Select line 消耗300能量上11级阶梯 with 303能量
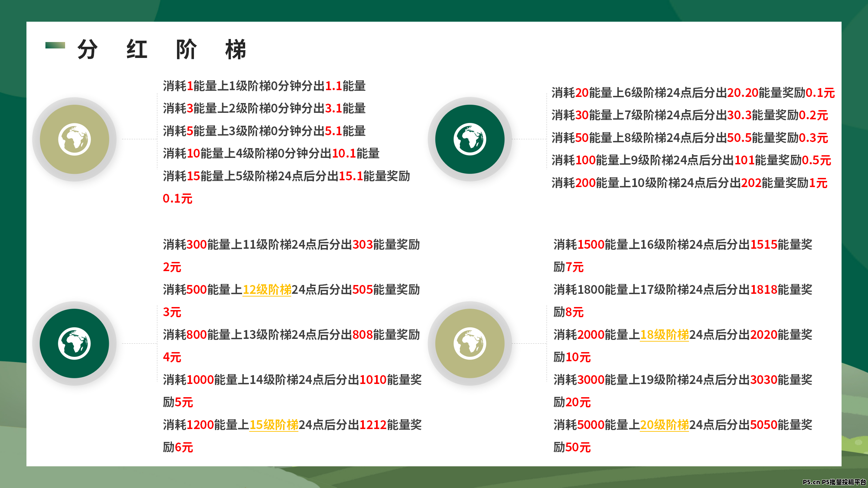This screenshot has height=488, width=868. pyautogui.click(x=291, y=244)
